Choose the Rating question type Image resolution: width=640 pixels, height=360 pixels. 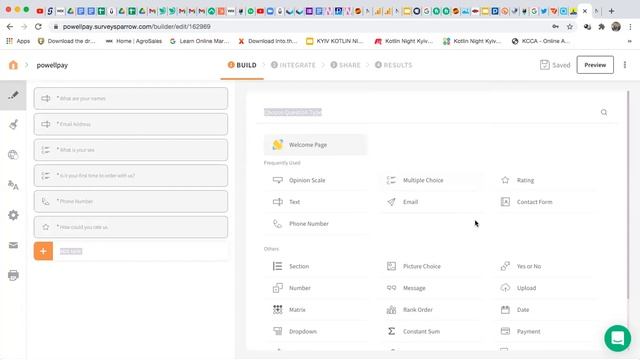[x=545, y=180]
